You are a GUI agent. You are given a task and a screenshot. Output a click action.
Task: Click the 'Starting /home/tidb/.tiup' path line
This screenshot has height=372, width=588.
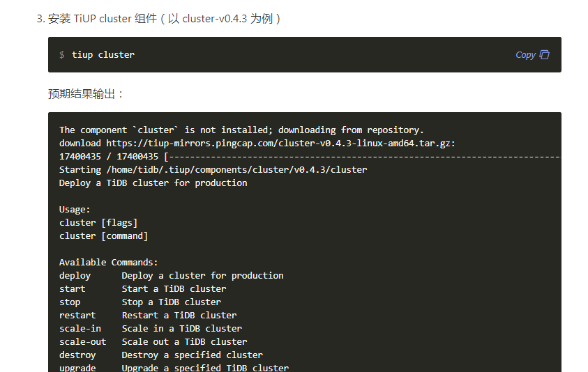213,169
